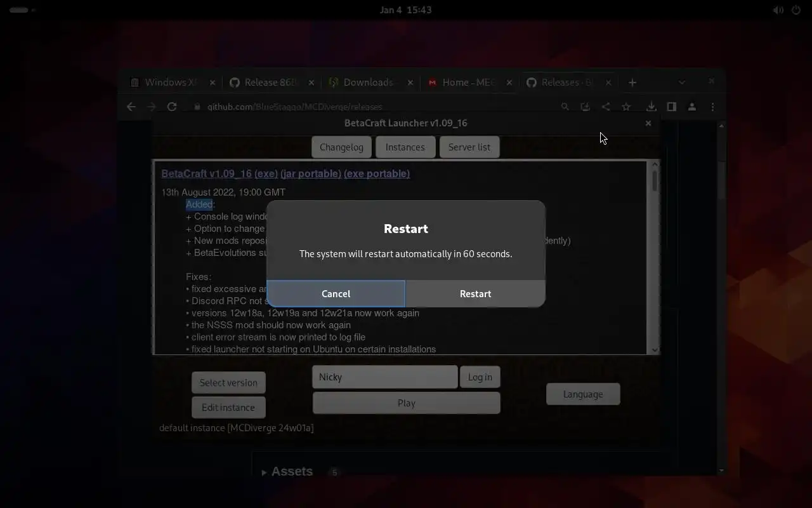The height and width of the screenshot is (508, 812).
Task: Open a new browser tab
Action: (632, 82)
